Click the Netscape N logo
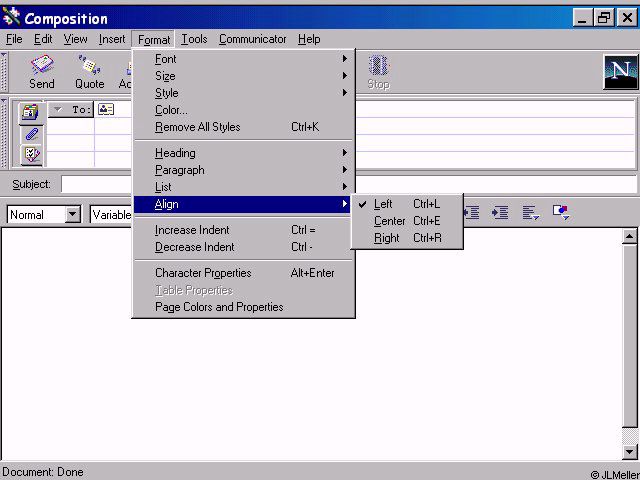640x480 pixels. pyautogui.click(x=621, y=72)
